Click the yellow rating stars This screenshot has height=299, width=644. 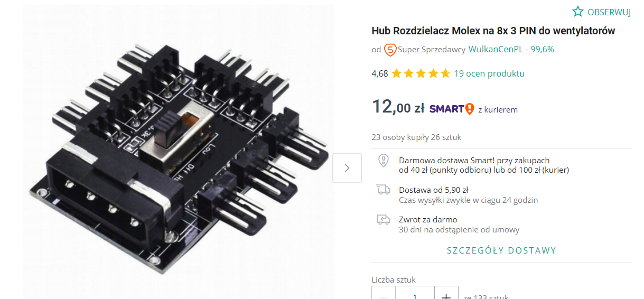(x=421, y=73)
